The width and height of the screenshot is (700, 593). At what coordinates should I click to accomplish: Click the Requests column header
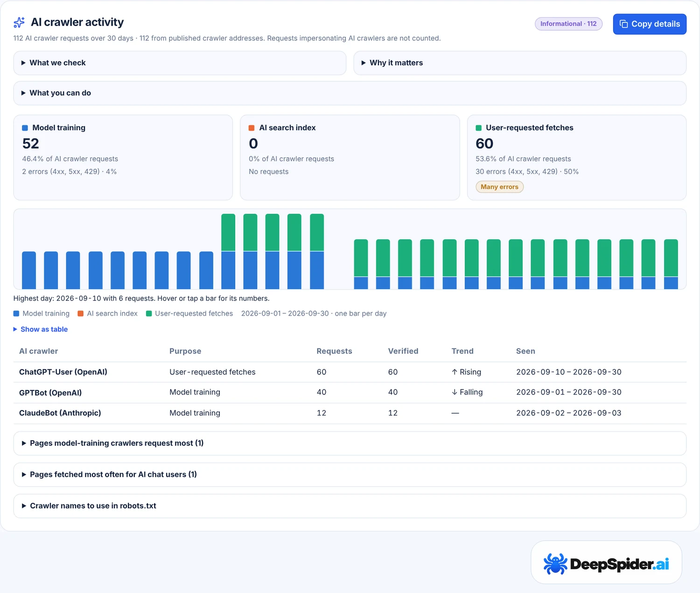coord(335,352)
